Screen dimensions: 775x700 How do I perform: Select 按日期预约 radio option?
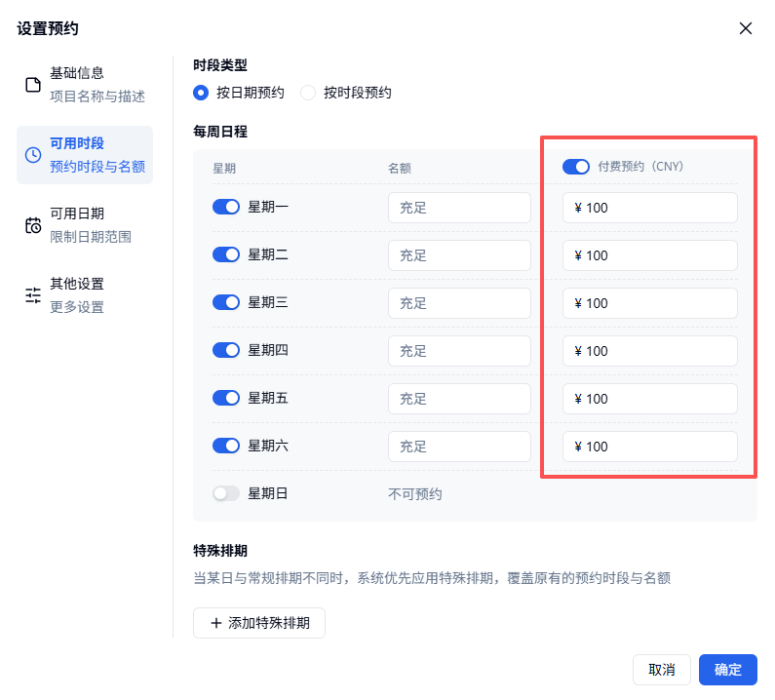click(201, 93)
